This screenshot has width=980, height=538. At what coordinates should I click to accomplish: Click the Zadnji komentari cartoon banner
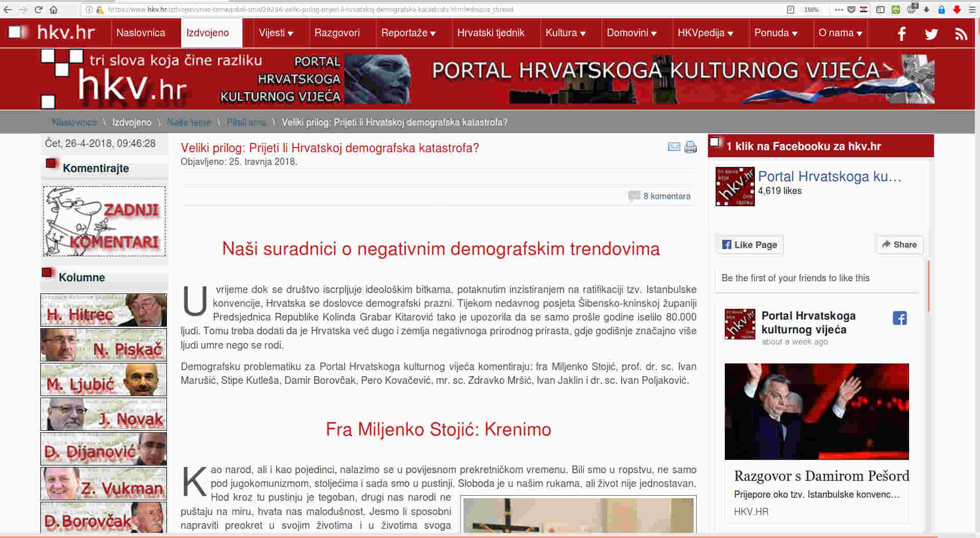point(104,221)
